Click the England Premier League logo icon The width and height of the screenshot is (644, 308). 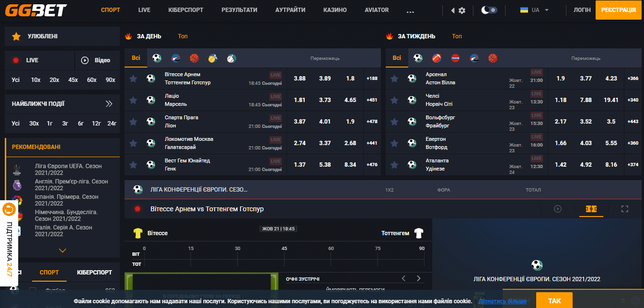(17, 185)
